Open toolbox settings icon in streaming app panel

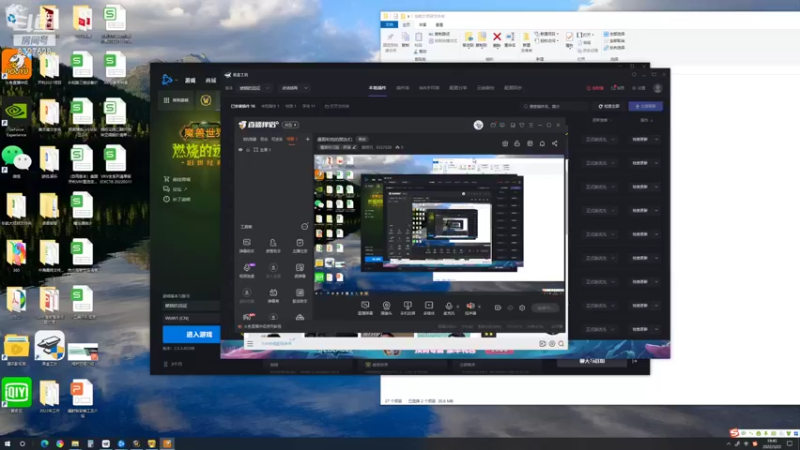(305, 226)
